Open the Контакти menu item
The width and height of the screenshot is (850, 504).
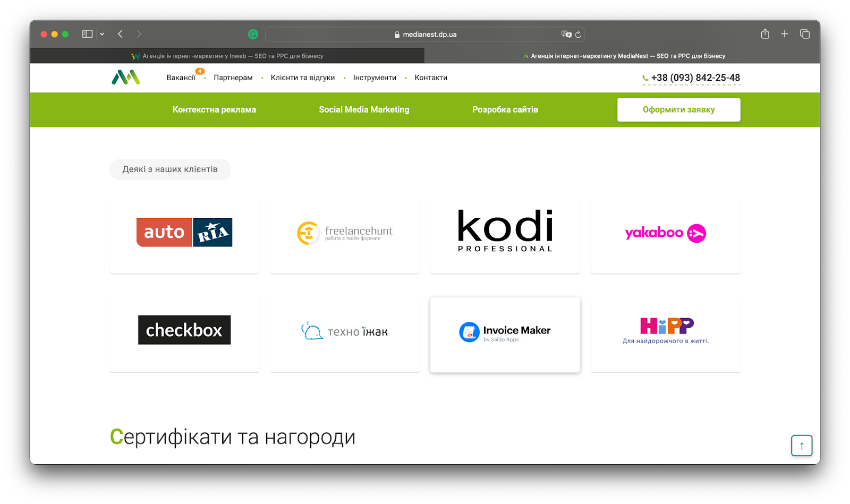point(431,78)
